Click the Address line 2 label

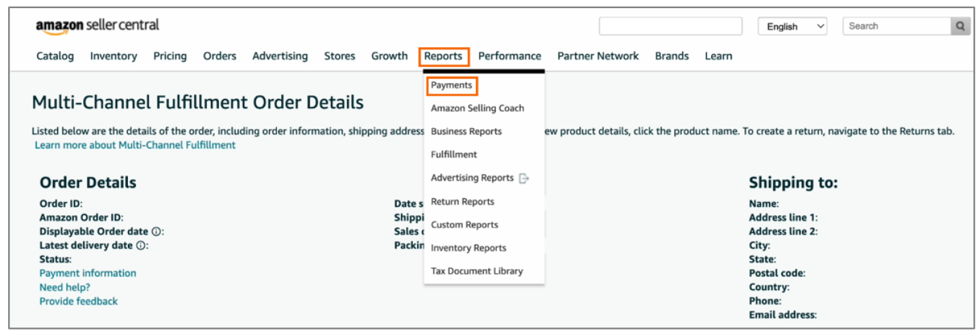pyautogui.click(x=783, y=232)
